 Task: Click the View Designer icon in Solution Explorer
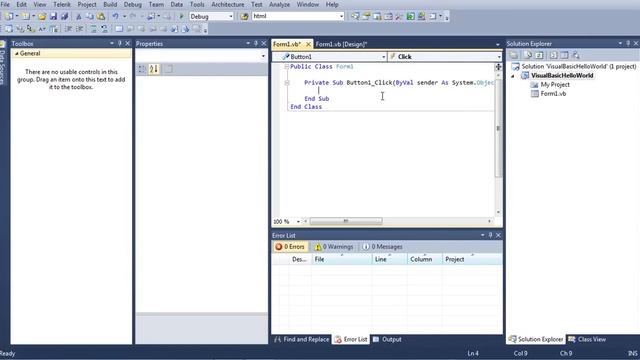pyautogui.click(x=564, y=55)
